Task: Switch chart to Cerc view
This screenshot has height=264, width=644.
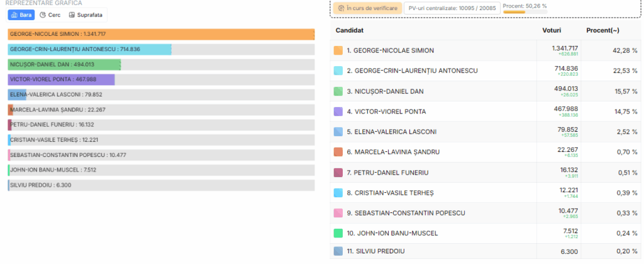Action: (50, 14)
